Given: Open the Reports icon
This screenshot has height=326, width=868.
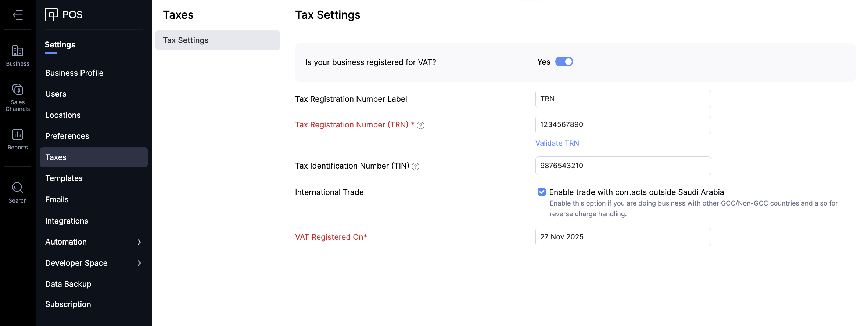Looking at the screenshot, I should click(x=18, y=135).
